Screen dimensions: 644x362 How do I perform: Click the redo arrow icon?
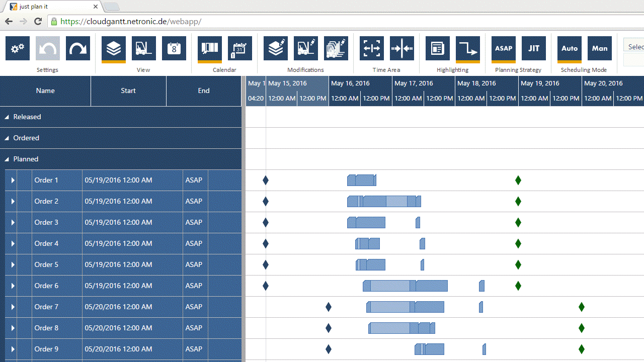[x=78, y=49]
